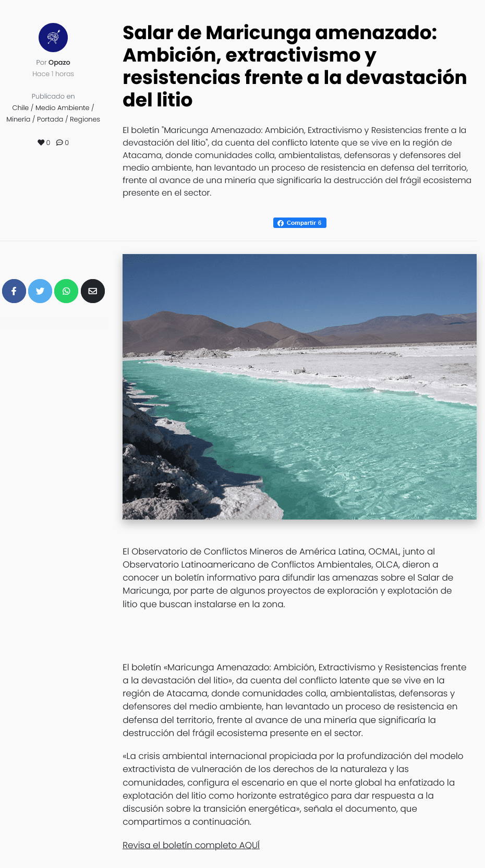
Task: Open the Minería category link
Action: pos(18,119)
